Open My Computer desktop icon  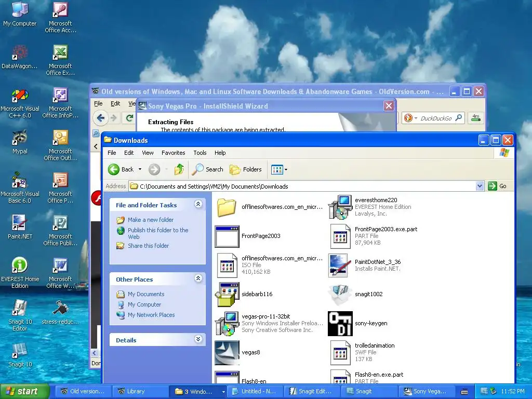(x=20, y=14)
